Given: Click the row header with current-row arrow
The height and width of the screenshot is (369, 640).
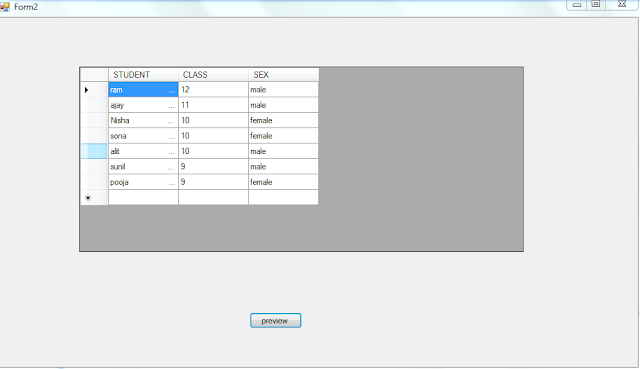Looking at the screenshot, I should (94, 90).
